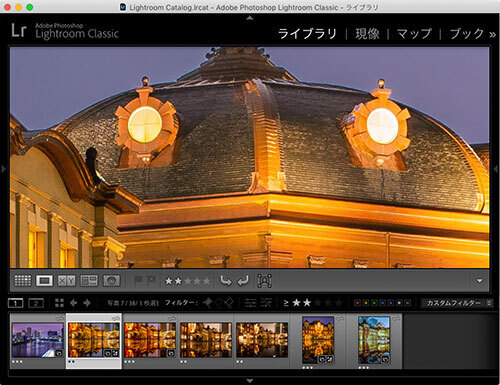Show more modules with the » arrow

pyautogui.click(x=492, y=34)
